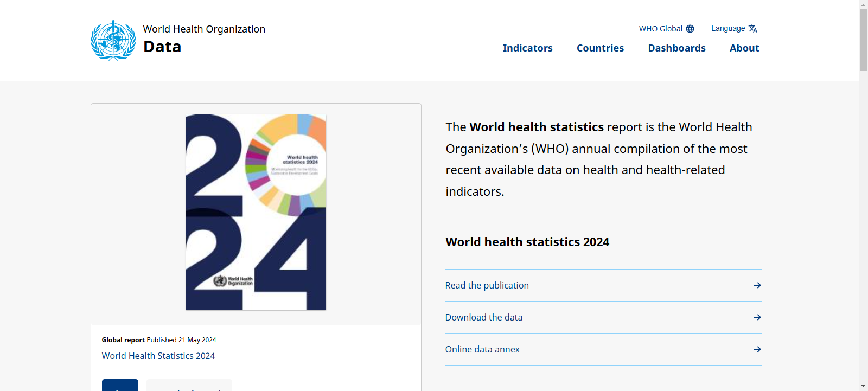Click the Read the publication link
Screen dimensions: 868x391
[x=487, y=285]
